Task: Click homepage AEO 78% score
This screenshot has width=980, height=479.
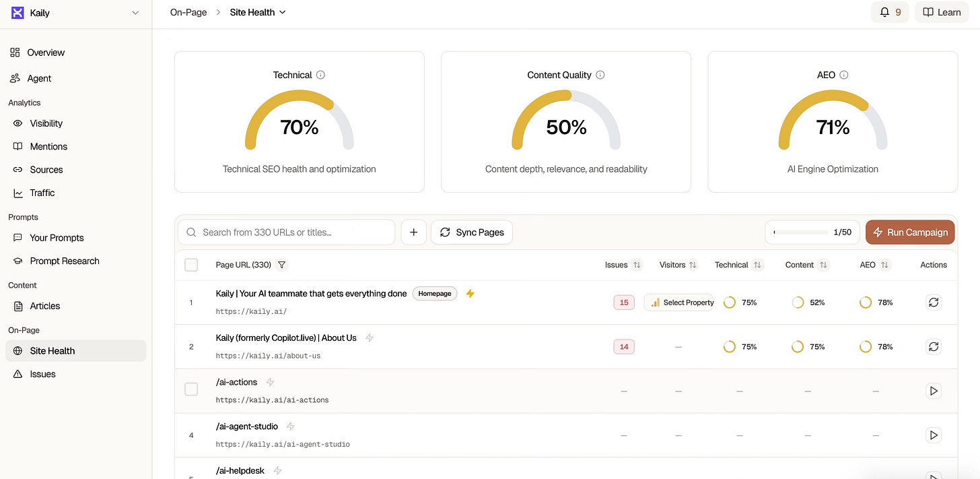Action: (876, 302)
